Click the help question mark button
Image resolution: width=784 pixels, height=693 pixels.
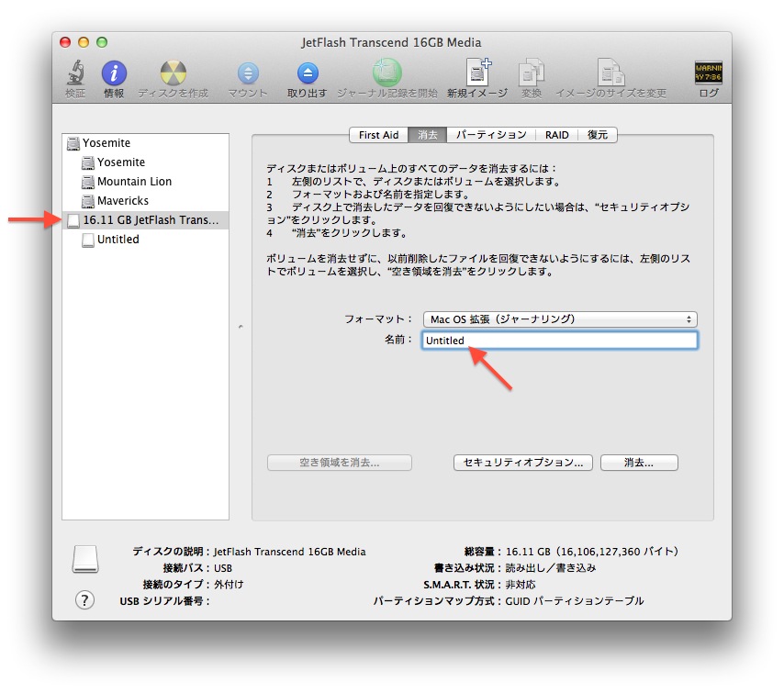click(84, 599)
